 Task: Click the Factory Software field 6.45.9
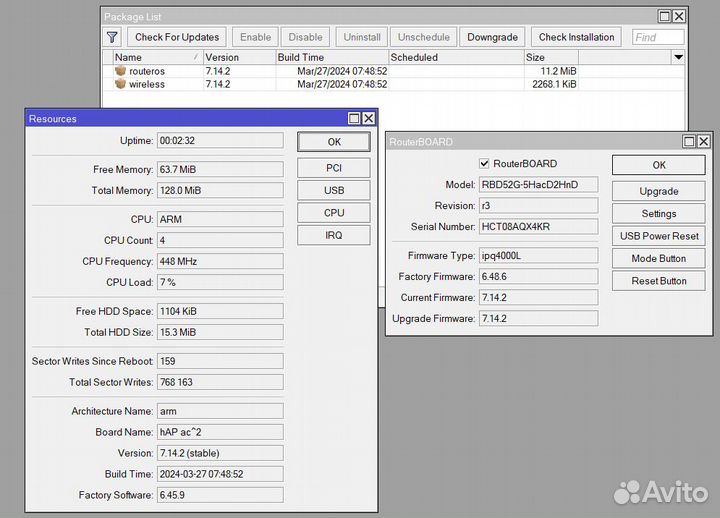click(x=220, y=495)
